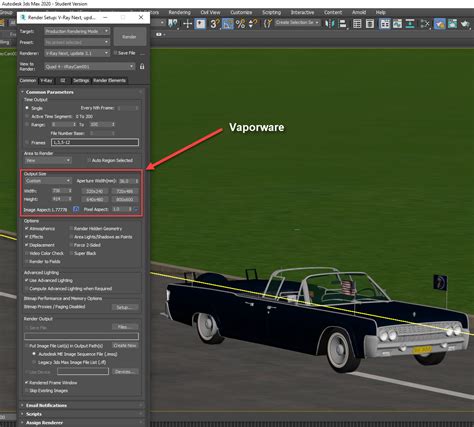
Task: Open the Renderer dropdown
Action: 77,53
